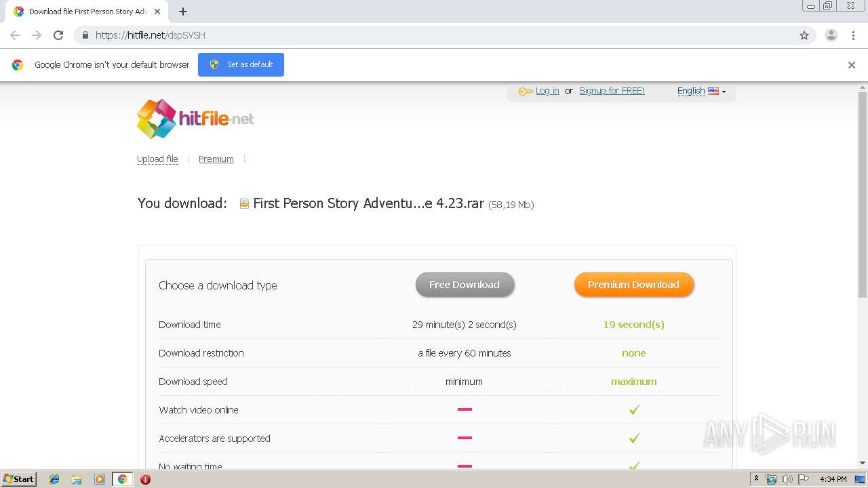Click the rar file icon
Viewport: 868px width, 488px height.
[x=244, y=204]
